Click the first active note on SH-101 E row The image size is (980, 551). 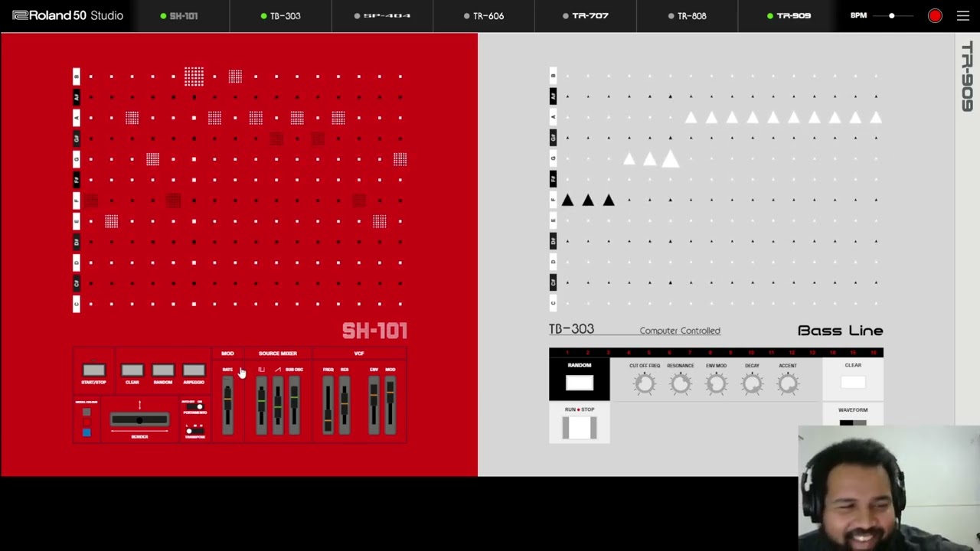point(112,221)
